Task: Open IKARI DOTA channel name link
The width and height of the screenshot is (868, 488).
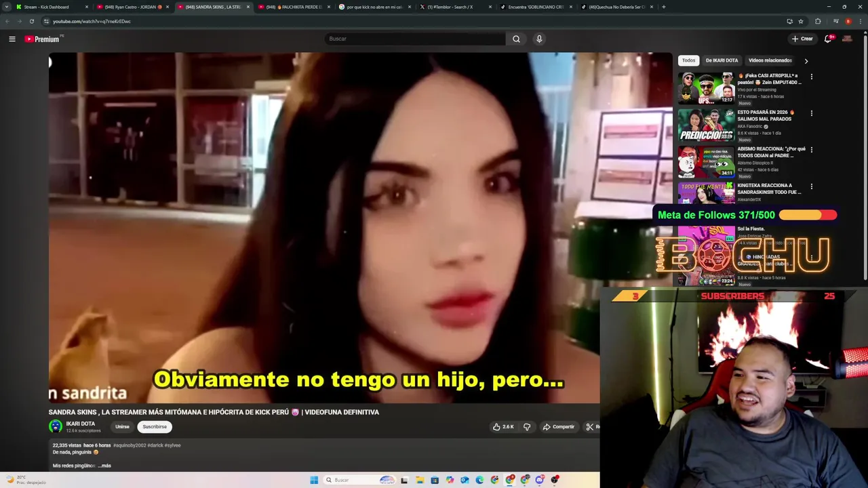Action: (80, 424)
